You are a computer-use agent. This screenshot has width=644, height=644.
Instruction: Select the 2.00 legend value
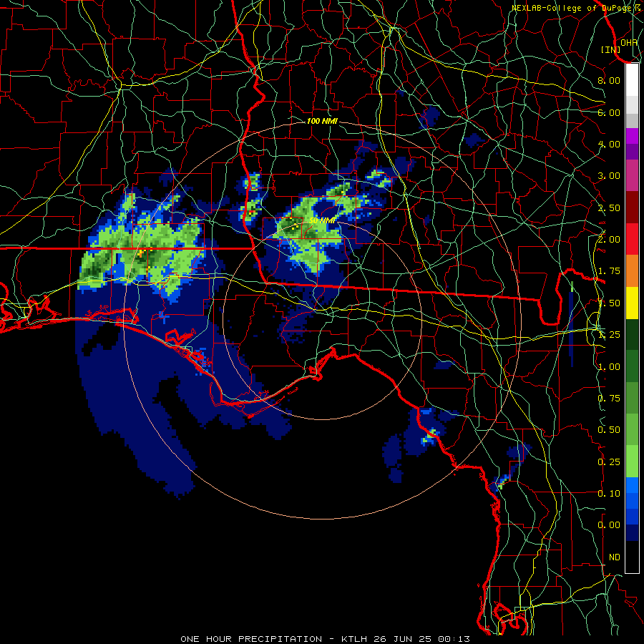click(x=609, y=240)
